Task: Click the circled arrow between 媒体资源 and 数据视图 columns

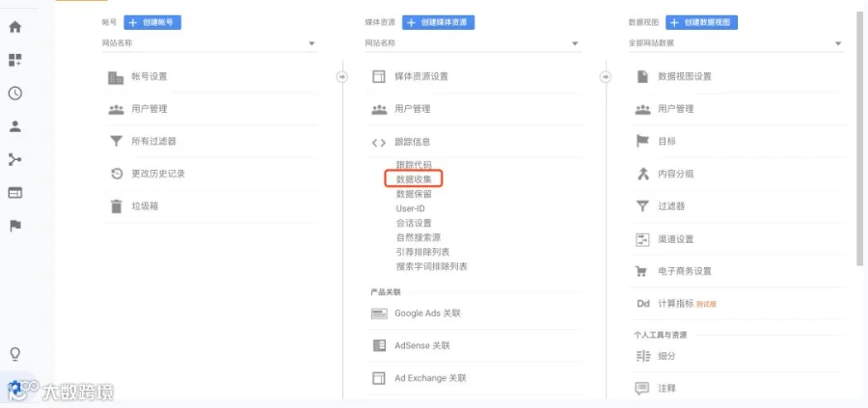Action: pyautogui.click(x=606, y=77)
